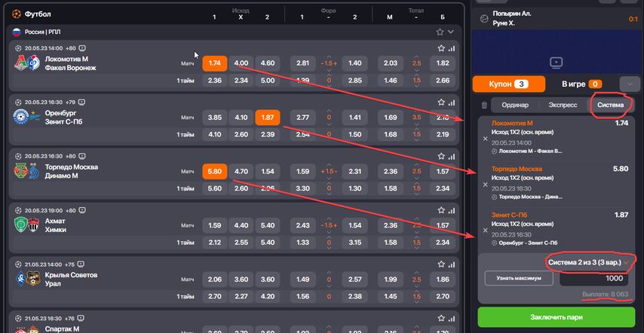Select the Ординар bet type tab

point(515,105)
